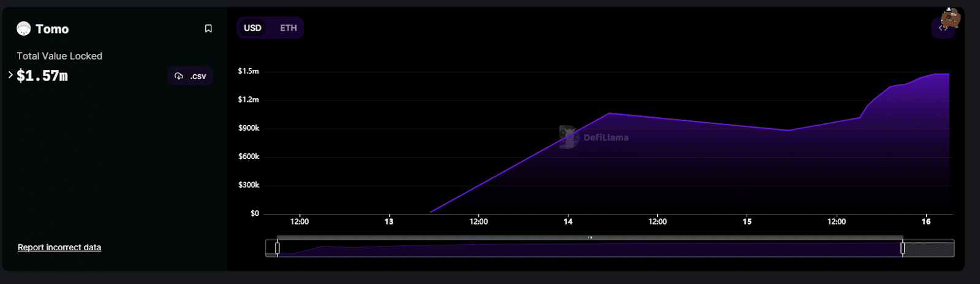
Task: Click the range bar's center grip handle
Action: [x=590, y=237]
